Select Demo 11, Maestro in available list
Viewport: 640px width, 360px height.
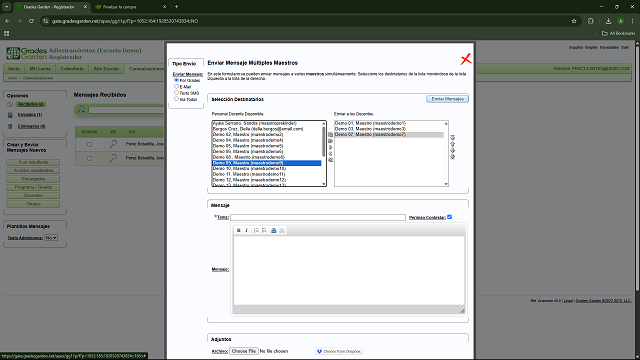(x=267, y=174)
